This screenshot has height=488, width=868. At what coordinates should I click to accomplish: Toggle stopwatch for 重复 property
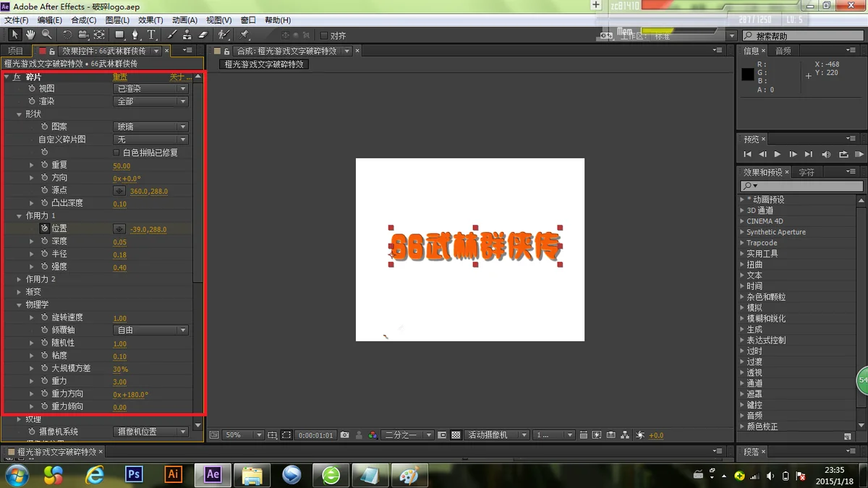pos(44,166)
